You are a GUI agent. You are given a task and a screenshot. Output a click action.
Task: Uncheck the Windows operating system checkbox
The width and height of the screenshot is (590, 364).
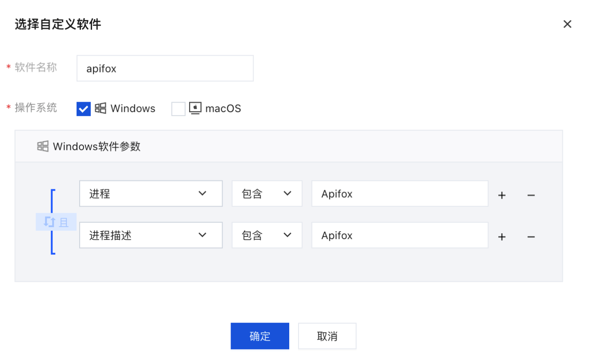click(84, 109)
